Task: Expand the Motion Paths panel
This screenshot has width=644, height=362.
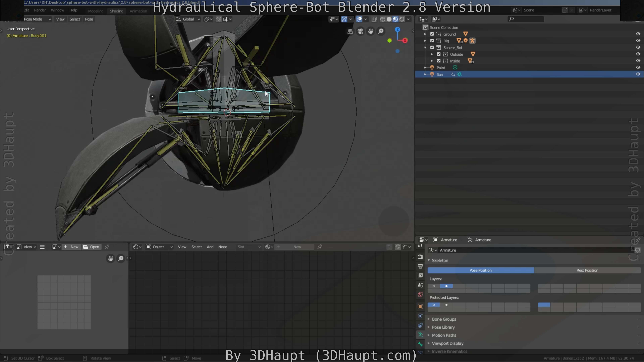Action: [444, 335]
